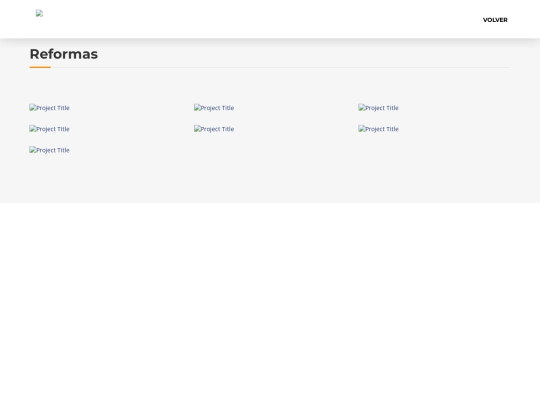540x405 pixels.
Task: Open the second-row Project Title thumbnail in the middle column
Action: 214,129
